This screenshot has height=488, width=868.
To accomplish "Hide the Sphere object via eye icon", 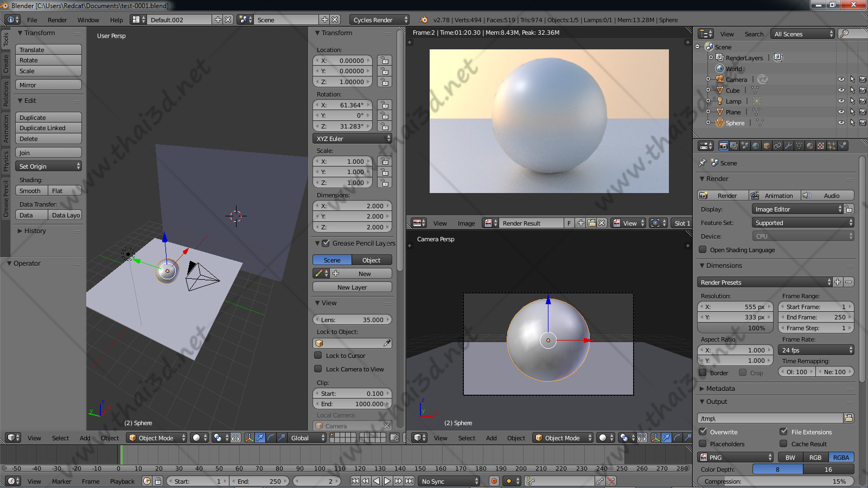I will (x=841, y=123).
